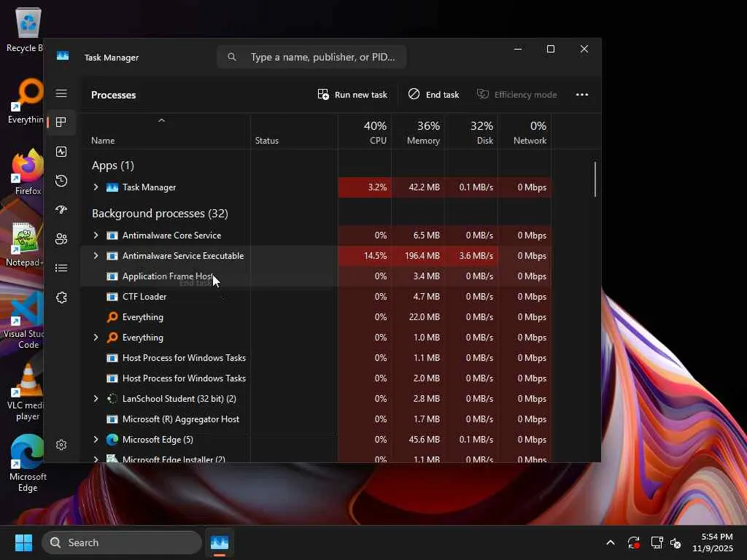This screenshot has height=560, width=747.
Task: Show hidden system tray icons chevron
Action: (611, 542)
